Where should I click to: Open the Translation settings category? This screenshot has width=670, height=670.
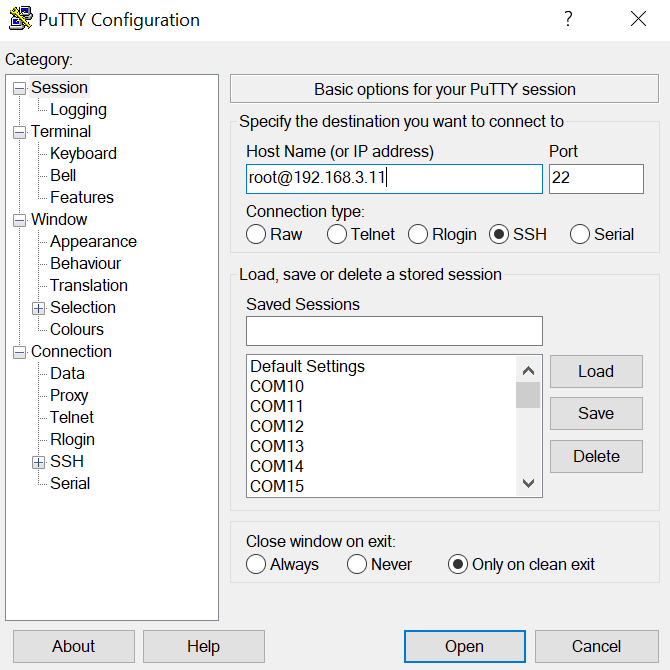pos(88,285)
